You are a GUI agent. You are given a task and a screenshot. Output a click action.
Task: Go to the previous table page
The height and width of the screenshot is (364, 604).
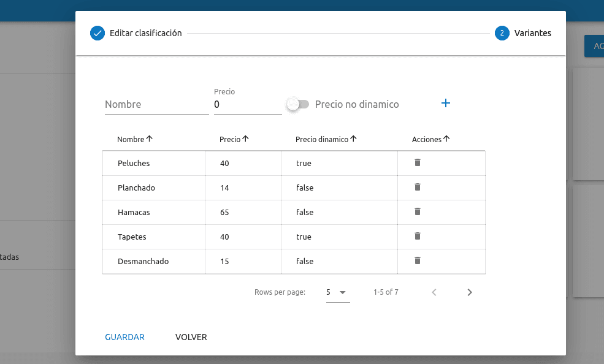point(434,292)
